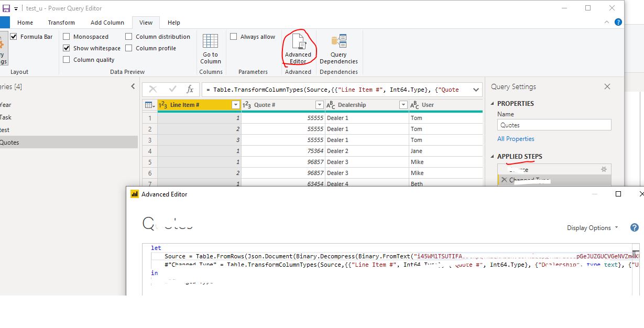Viewport: 644px width, 328px height.
Task: Collapse the PROPERTIES section
Action: click(x=493, y=104)
